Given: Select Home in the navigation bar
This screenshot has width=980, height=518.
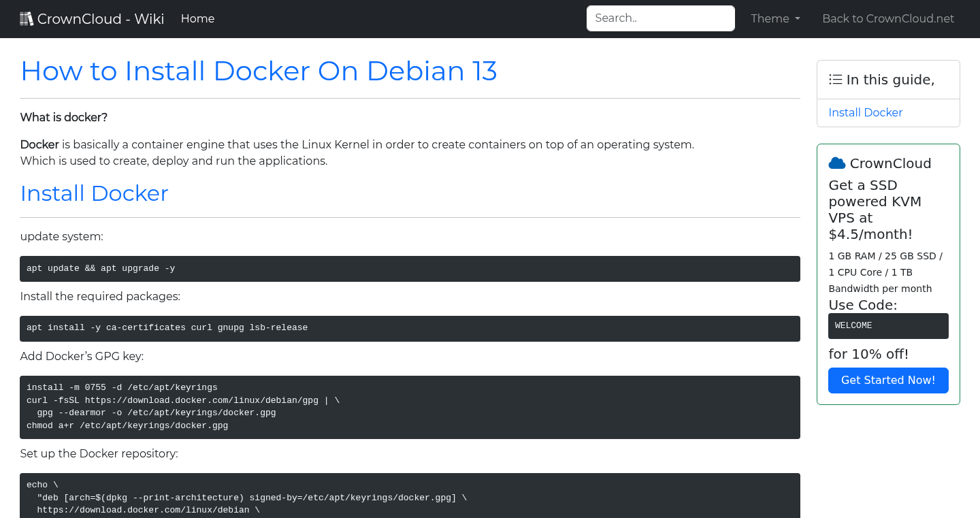Looking at the screenshot, I should point(197,18).
